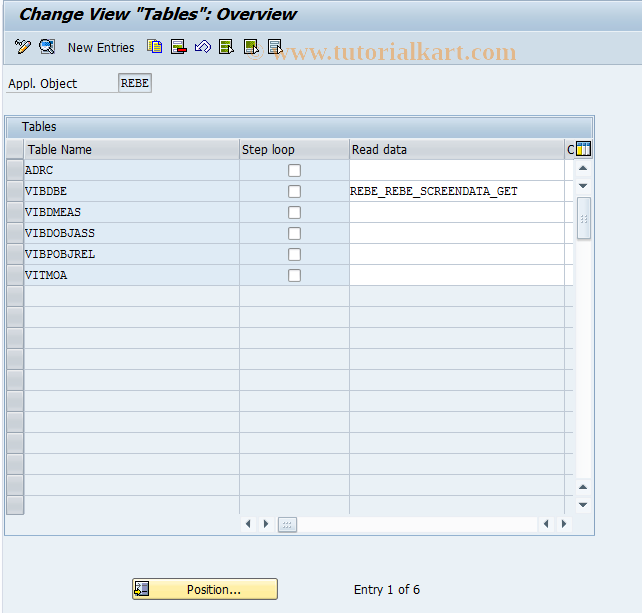Screen dimensions: 642x613
Task: Toggle Step loop checkbox for VIBPOBJREL
Action: tap(294, 254)
